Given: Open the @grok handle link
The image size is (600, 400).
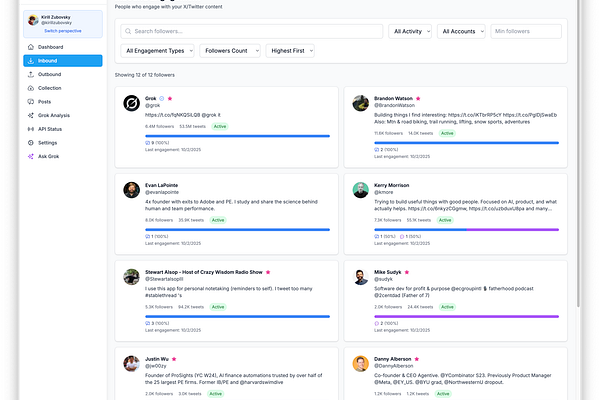Looking at the screenshot, I should (x=152, y=106).
